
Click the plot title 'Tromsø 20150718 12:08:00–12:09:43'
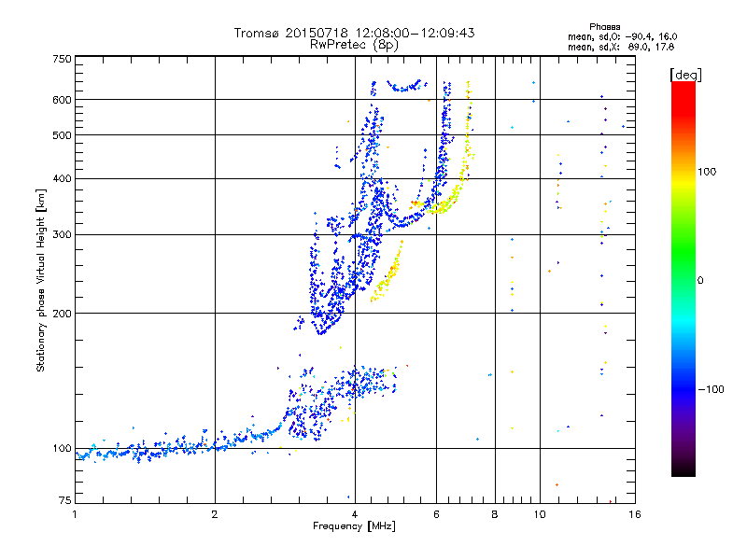coord(354,33)
